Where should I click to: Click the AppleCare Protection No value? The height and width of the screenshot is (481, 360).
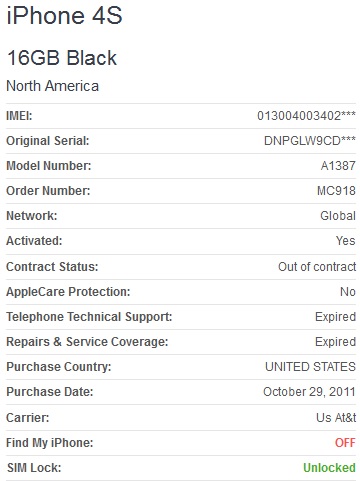348,292
